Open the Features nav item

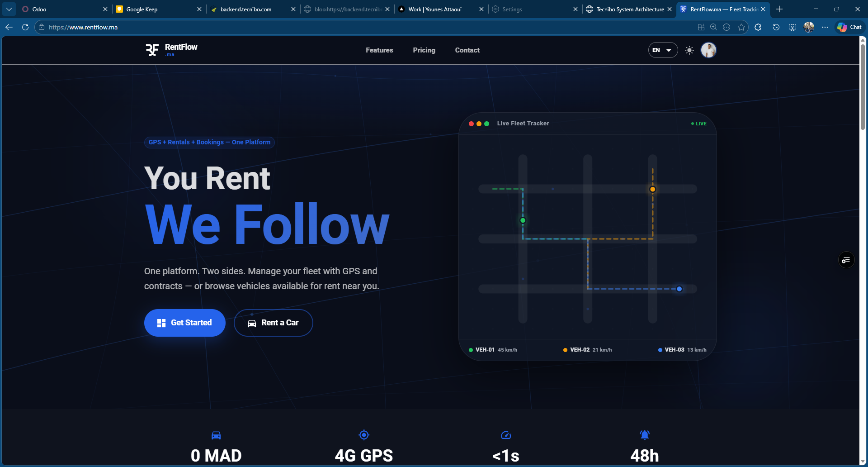click(x=379, y=50)
